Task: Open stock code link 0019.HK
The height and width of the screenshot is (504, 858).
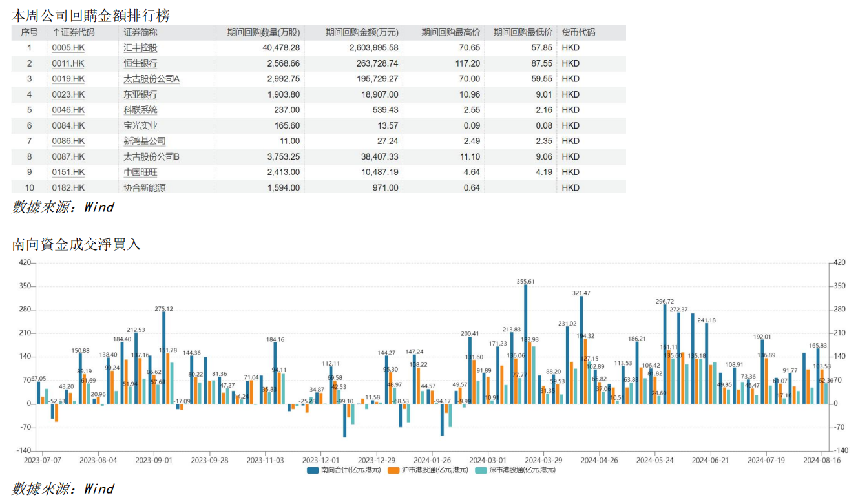Action: click(68, 79)
